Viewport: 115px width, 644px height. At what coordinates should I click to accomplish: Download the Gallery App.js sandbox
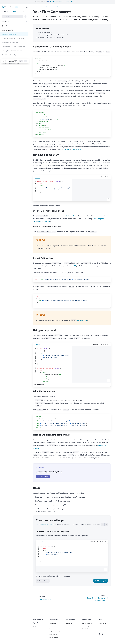pos(95,344)
